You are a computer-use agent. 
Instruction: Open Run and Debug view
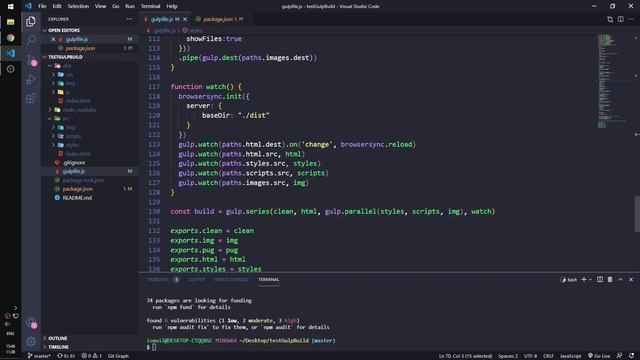31,79
